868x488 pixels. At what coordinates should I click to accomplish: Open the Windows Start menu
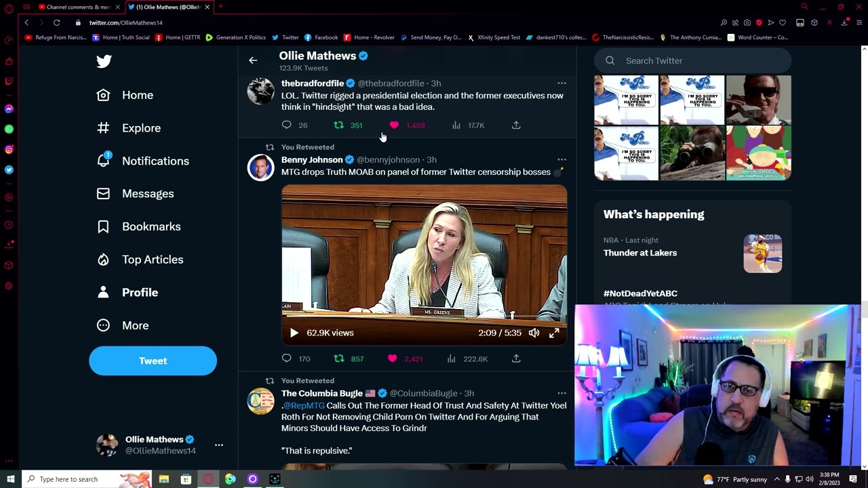point(11,479)
